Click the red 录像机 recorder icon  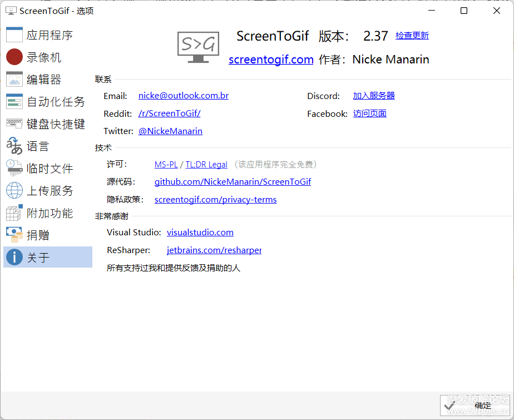click(14, 57)
